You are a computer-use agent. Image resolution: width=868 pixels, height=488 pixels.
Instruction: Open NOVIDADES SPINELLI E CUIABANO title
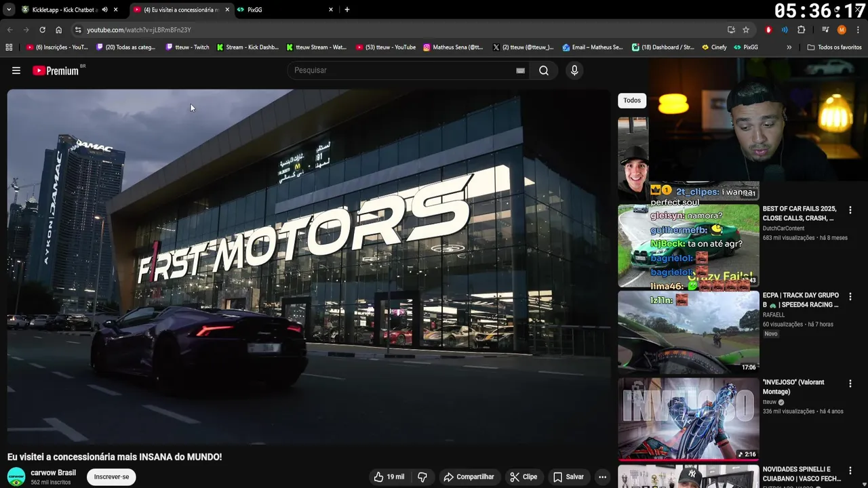coord(802,474)
